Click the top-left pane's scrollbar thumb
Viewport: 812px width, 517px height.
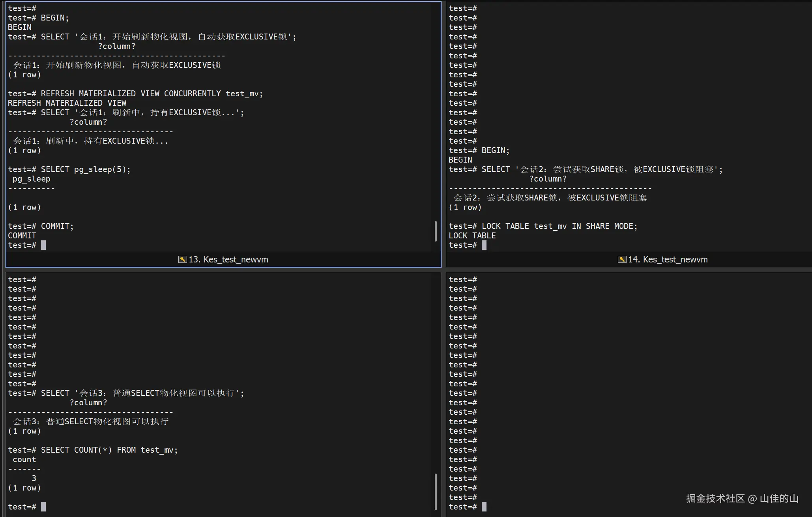(x=436, y=231)
